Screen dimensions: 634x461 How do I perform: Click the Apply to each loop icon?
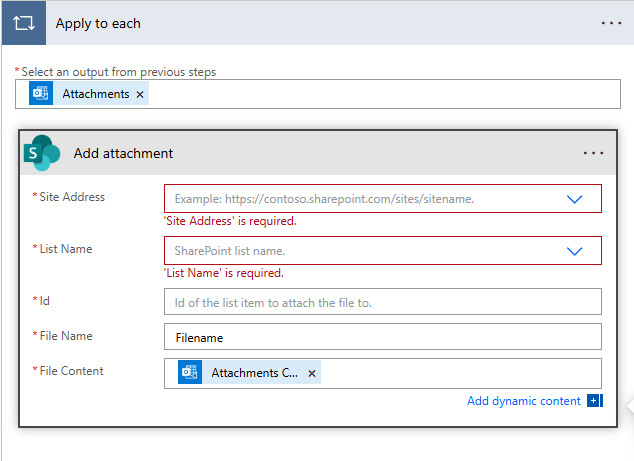click(x=24, y=23)
